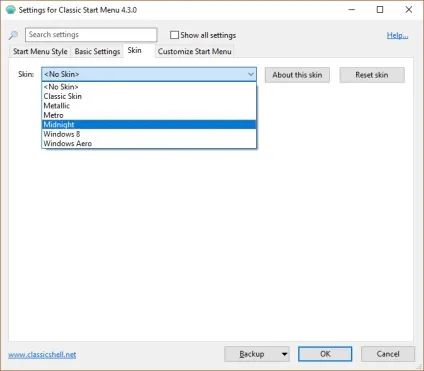This screenshot has height=371, width=424.
Task: Select Windows 8 skin
Action: point(149,134)
